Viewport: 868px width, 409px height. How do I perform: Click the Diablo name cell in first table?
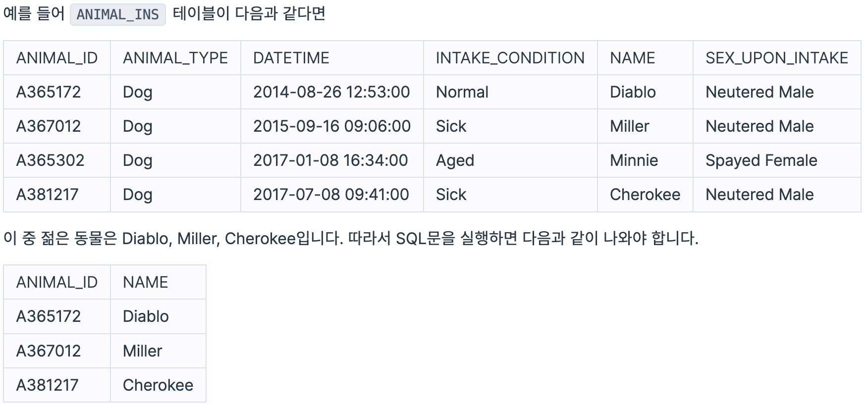click(645, 92)
